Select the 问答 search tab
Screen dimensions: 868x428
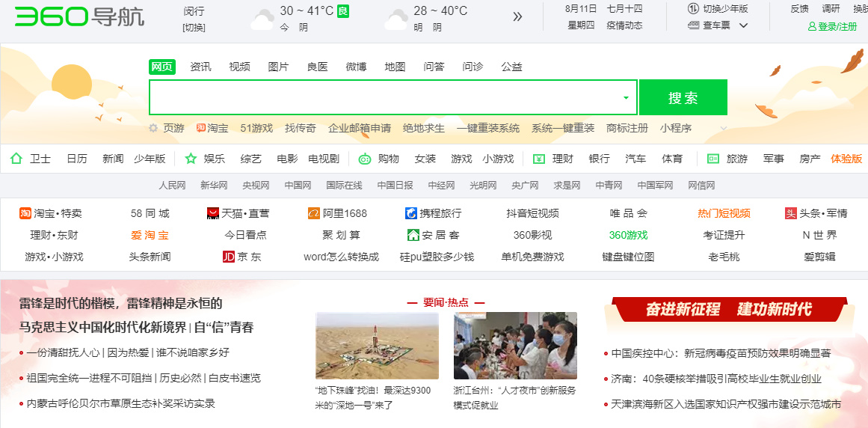coord(434,67)
